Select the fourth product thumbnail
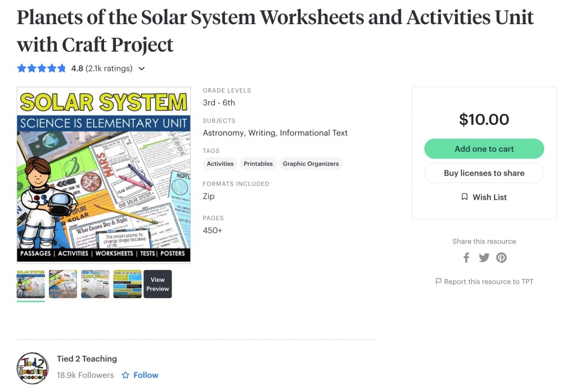The width and height of the screenshot is (576, 392). point(127,284)
